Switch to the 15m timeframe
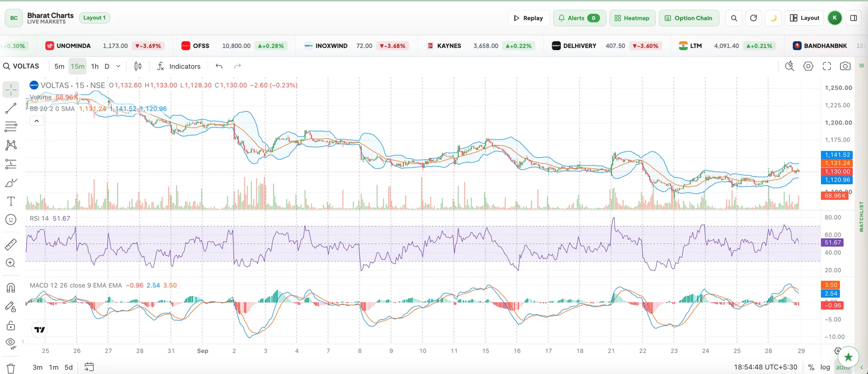Viewport: 868px width, 374px height. (x=78, y=66)
